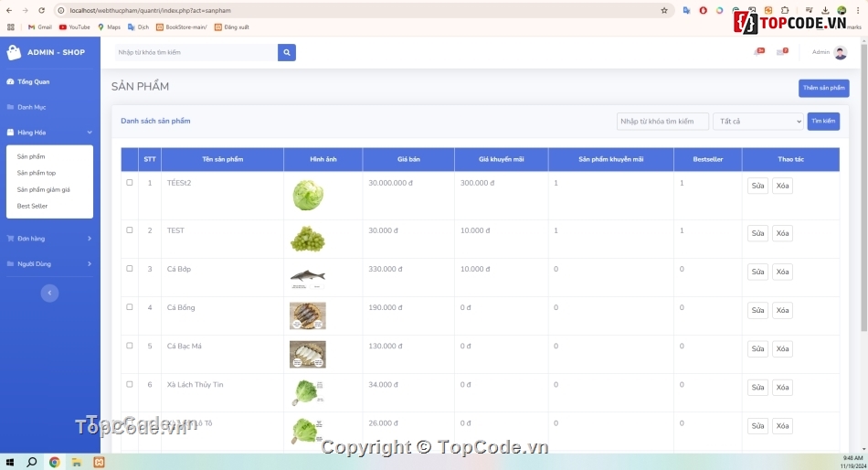Click the Tìm kiếm button
The height and width of the screenshot is (470, 868).
(823, 122)
